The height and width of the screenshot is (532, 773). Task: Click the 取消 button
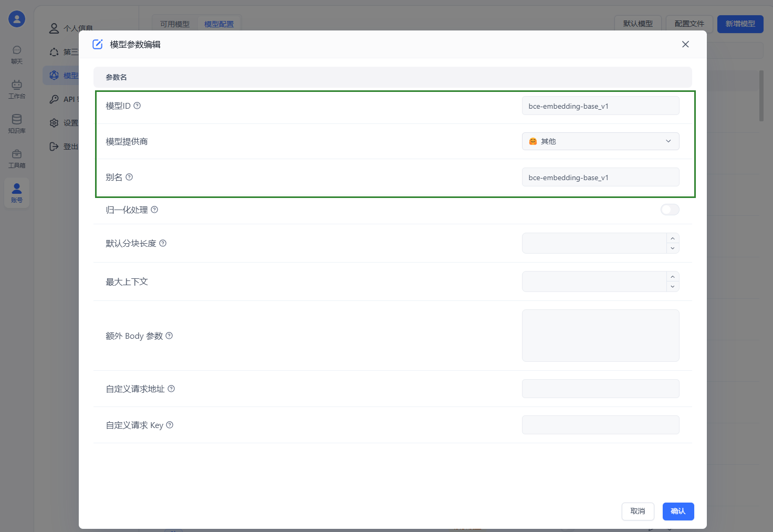point(638,512)
